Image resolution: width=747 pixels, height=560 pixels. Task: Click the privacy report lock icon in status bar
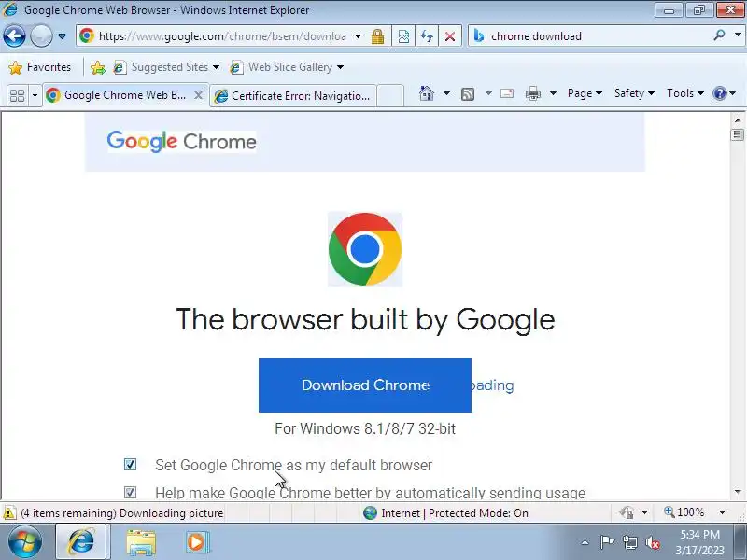[x=627, y=512]
